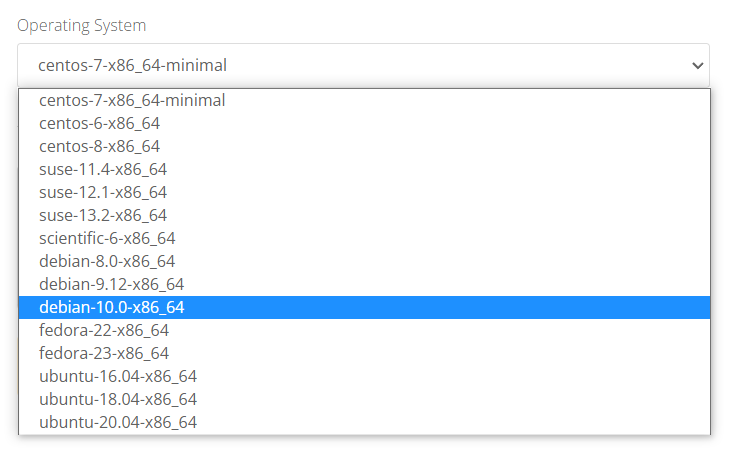Select scientific-6-x86_64 as operating system
Viewport: 735px width, 452px height.
pyautogui.click(x=107, y=238)
